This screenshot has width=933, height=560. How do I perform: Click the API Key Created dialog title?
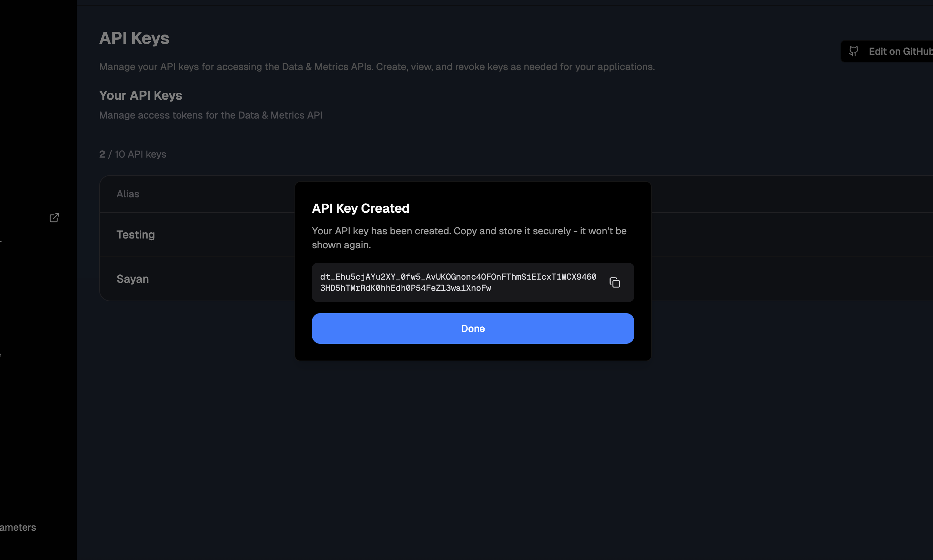(x=360, y=208)
